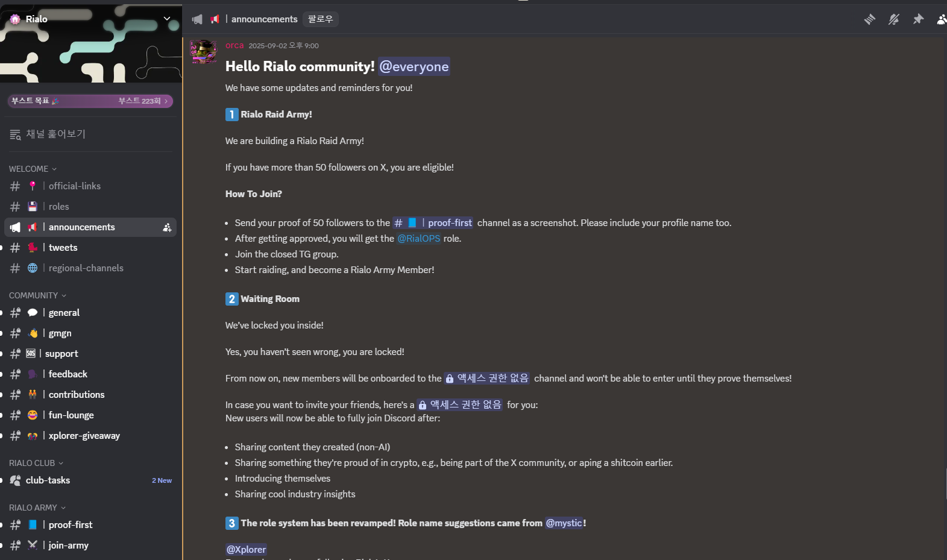Click the waving hand emoji on gmgn
The width and height of the screenshot is (947, 560).
click(x=33, y=333)
